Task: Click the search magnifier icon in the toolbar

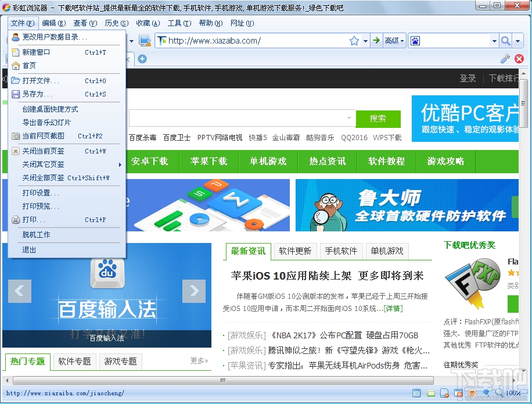Action: [x=505, y=40]
